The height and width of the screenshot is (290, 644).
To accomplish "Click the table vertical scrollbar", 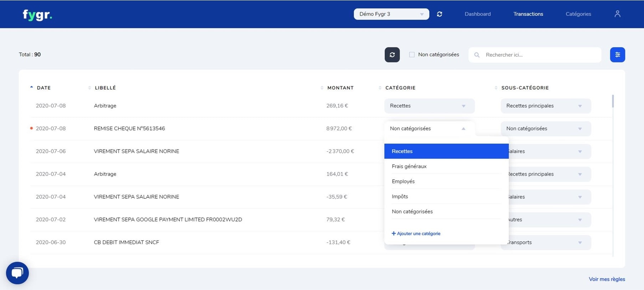I will click(613, 101).
